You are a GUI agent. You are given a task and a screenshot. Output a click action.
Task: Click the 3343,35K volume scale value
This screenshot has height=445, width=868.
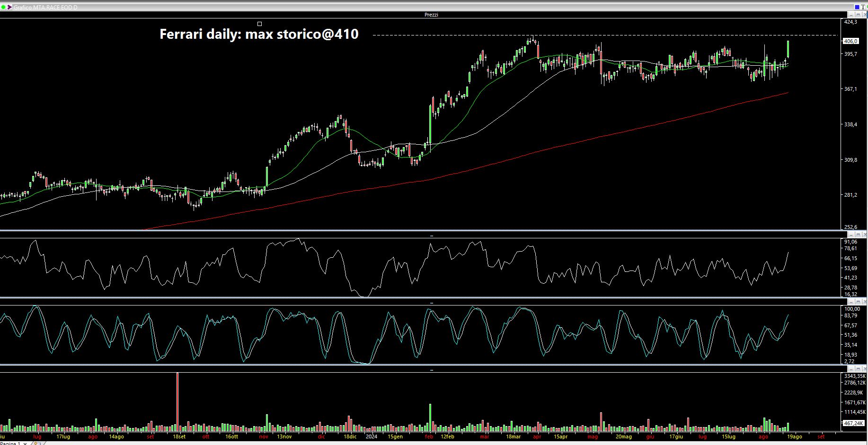pos(855,376)
